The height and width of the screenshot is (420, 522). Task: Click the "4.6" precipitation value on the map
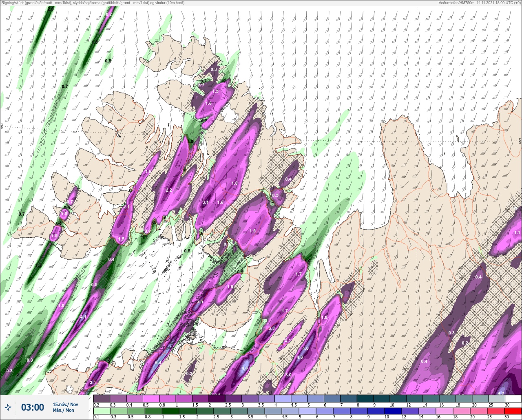tap(245, 368)
